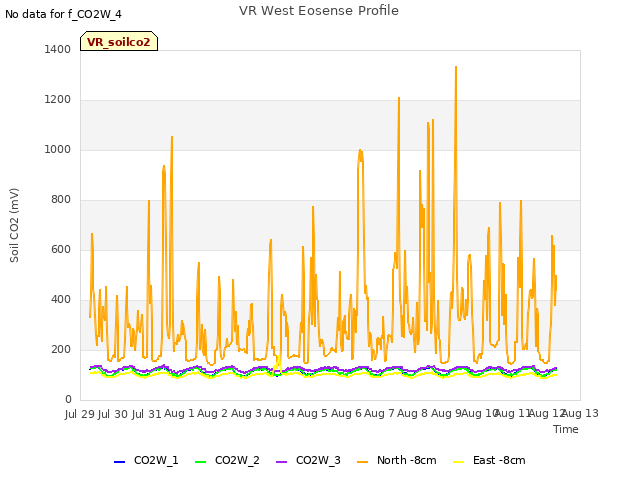Click the VR_soilco2 label box
The height and width of the screenshot is (480, 640).
pos(119,41)
